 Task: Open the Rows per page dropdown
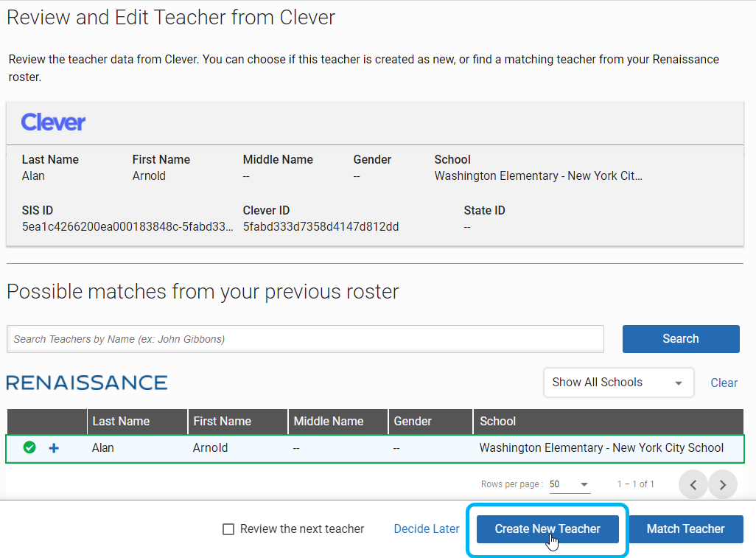pyautogui.click(x=570, y=484)
